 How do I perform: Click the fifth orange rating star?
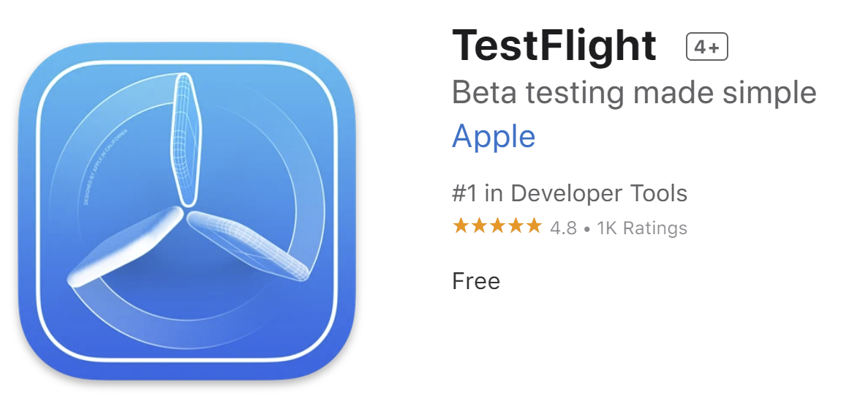(534, 226)
